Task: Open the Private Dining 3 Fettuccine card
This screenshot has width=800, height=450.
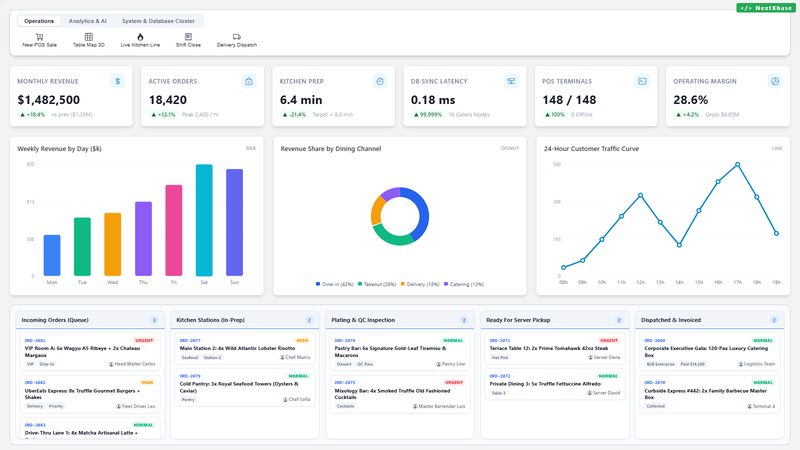Action: point(555,384)
